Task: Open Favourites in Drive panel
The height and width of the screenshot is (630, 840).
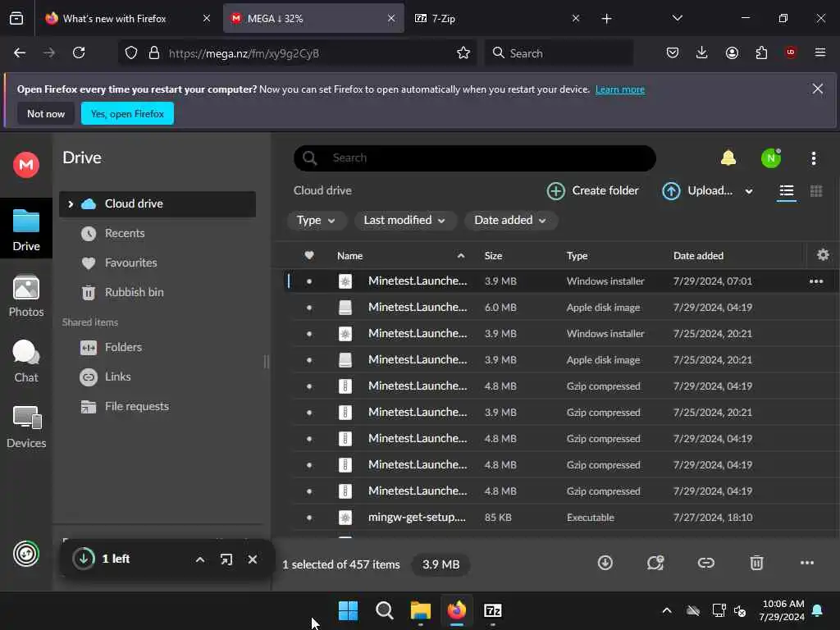Action: 157,263
